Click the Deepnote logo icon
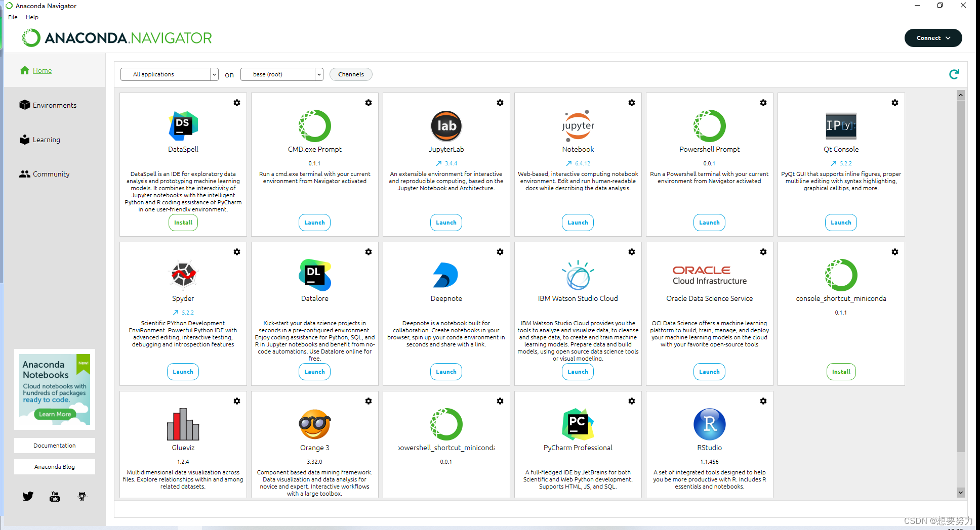 pyautogui.click(x=446, y=275)
